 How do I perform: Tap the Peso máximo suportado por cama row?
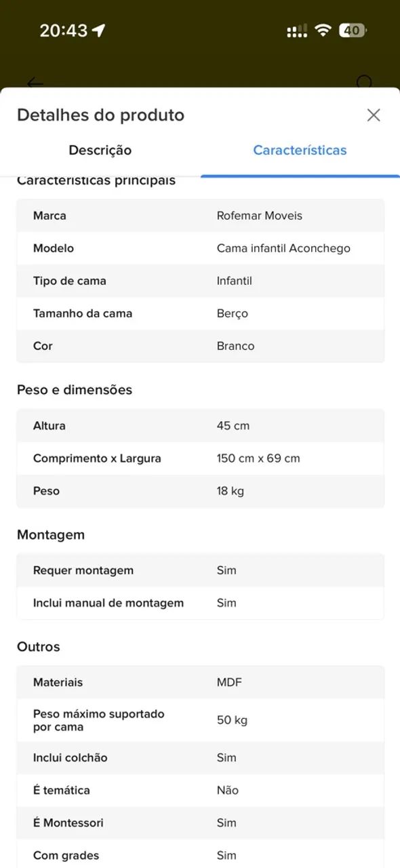(201, 720)
